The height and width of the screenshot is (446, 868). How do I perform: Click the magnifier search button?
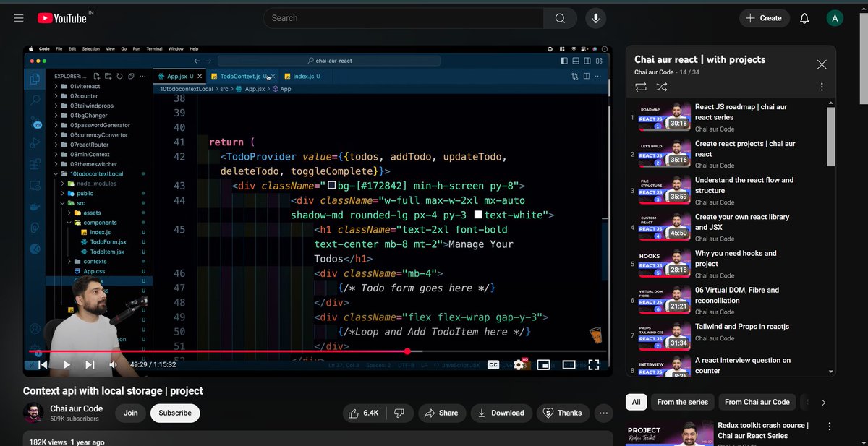coord(560,18)
